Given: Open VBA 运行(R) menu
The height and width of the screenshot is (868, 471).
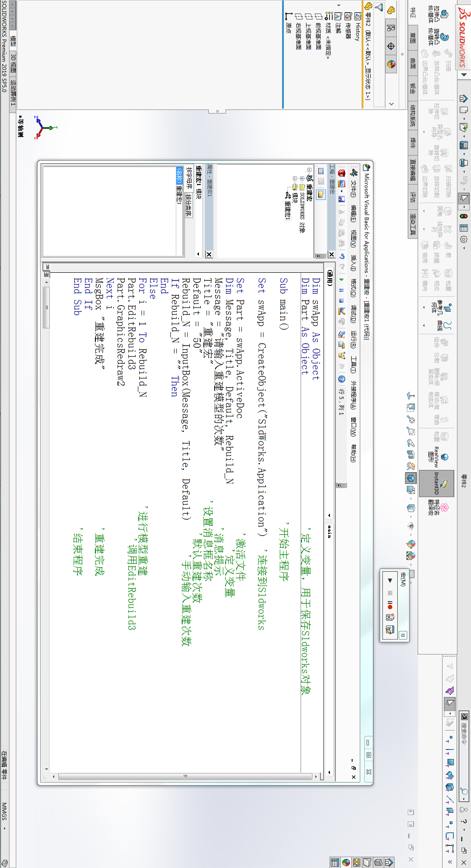Looking at the screenshot, I should [353, 339].
